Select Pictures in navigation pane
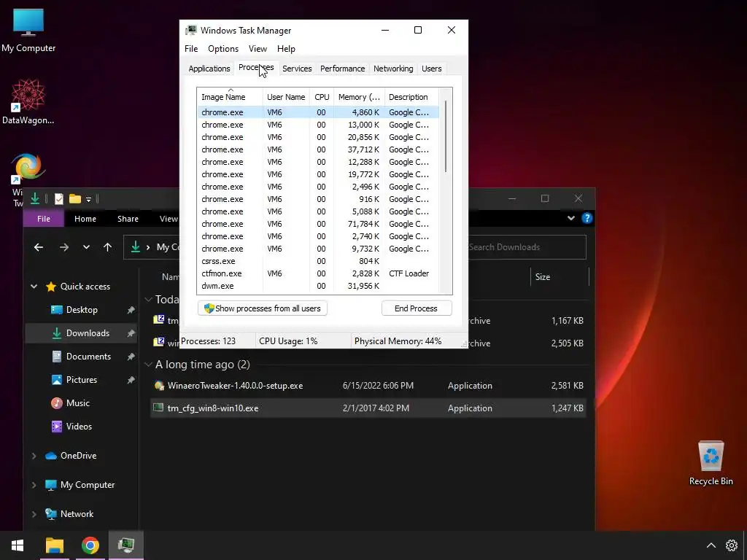The width and height of the screenshot is (747, 560). coord(82,379)
